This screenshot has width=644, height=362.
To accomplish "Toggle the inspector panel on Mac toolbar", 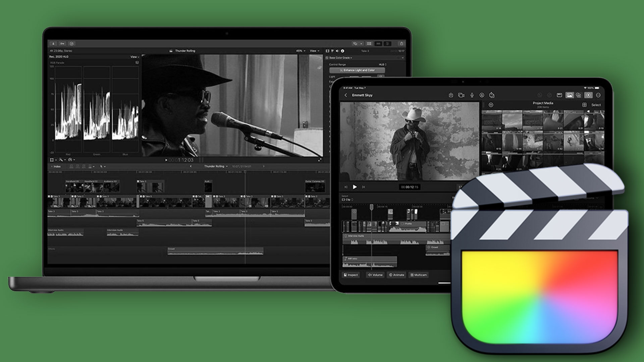I will pyautogui.click(x=387, y=44).
